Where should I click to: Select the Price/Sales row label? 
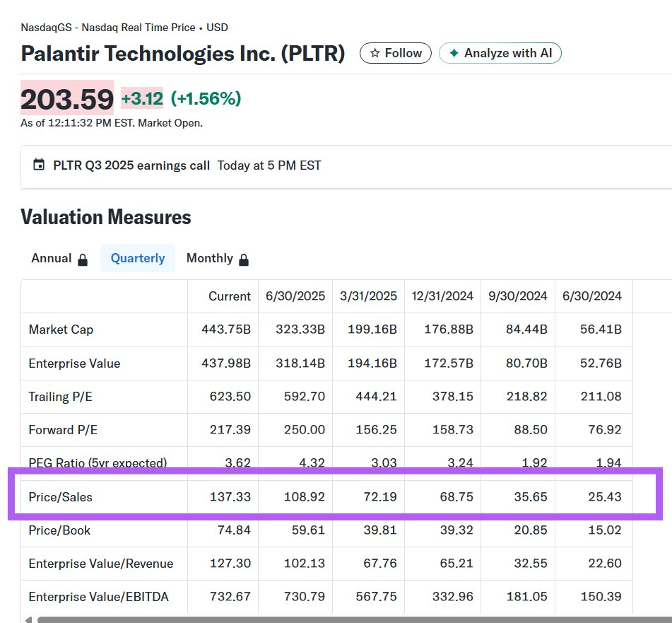pyautogui.click(x=60, y=497)
